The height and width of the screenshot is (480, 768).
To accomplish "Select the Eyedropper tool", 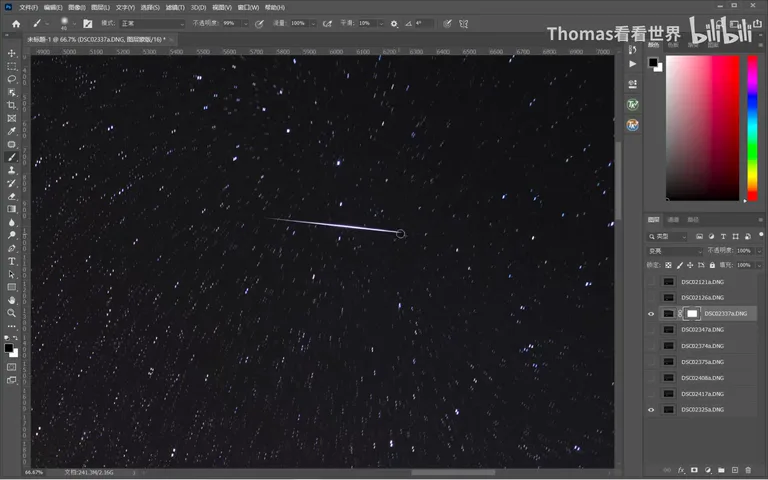I will coord(12,131).
